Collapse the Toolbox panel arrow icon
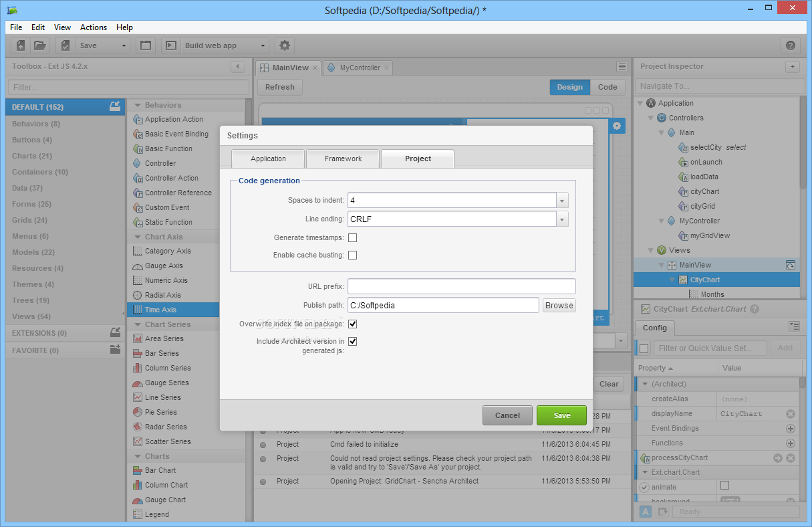Image resolution: width=812 pixels, height=527 pixels. click(x=237, y=66)
